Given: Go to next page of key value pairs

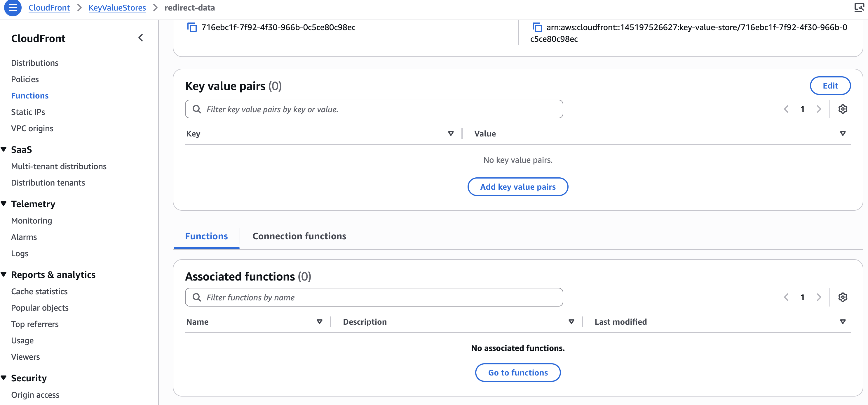Looking at the screenshot, I should pyautogui.click(x=819, y=109).
